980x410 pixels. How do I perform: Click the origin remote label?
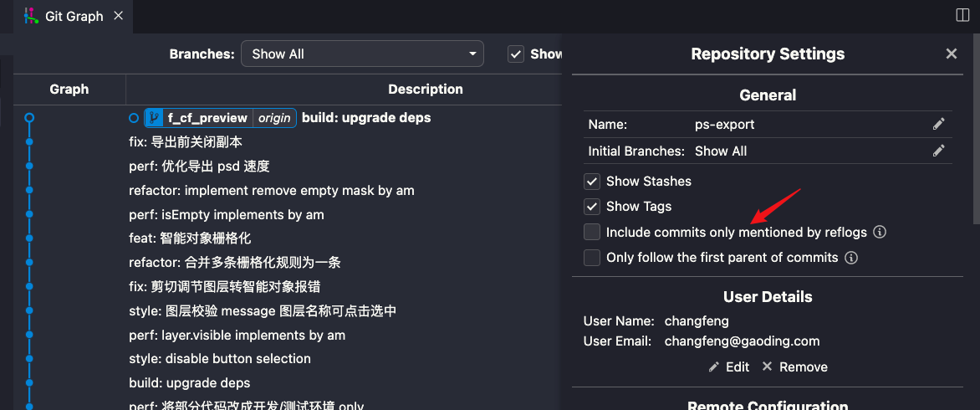(x=274, y=117)
